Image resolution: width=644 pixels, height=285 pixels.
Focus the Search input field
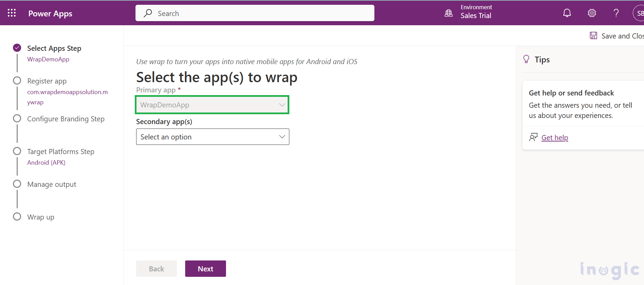[x=255, y=13]
